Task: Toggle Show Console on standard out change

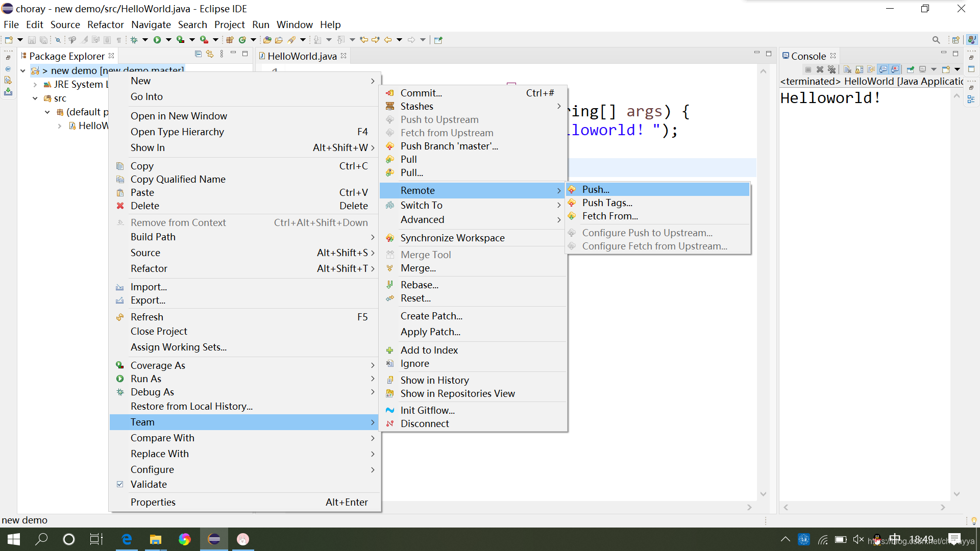Action: [x=883, y=69]
